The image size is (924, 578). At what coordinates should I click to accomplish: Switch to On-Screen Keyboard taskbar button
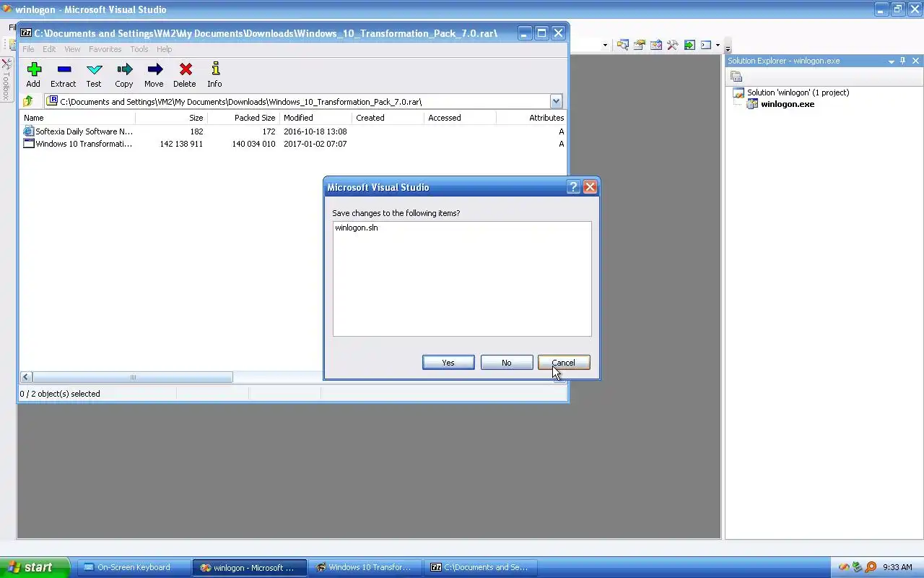click(x=133, y=568)
